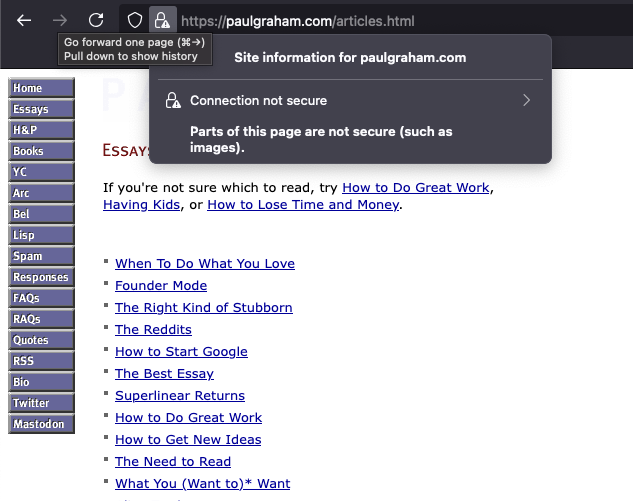Open the YC sidebar button
Image resolution: width=633 pixels, height=501 pixels.
41,172
